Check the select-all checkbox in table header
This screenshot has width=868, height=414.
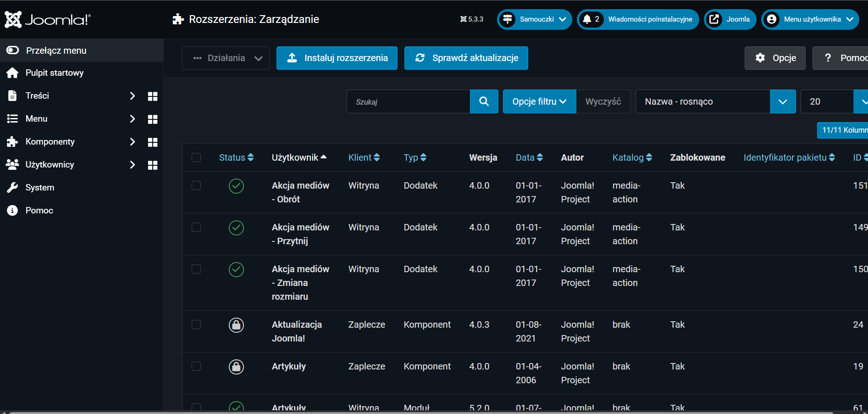196,157
